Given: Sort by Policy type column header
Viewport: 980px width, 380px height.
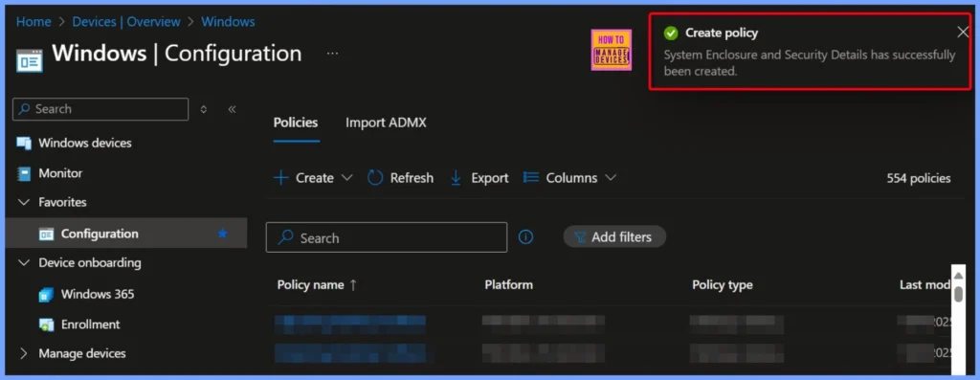Looking at the screenshot, I should tap(722, 285).
